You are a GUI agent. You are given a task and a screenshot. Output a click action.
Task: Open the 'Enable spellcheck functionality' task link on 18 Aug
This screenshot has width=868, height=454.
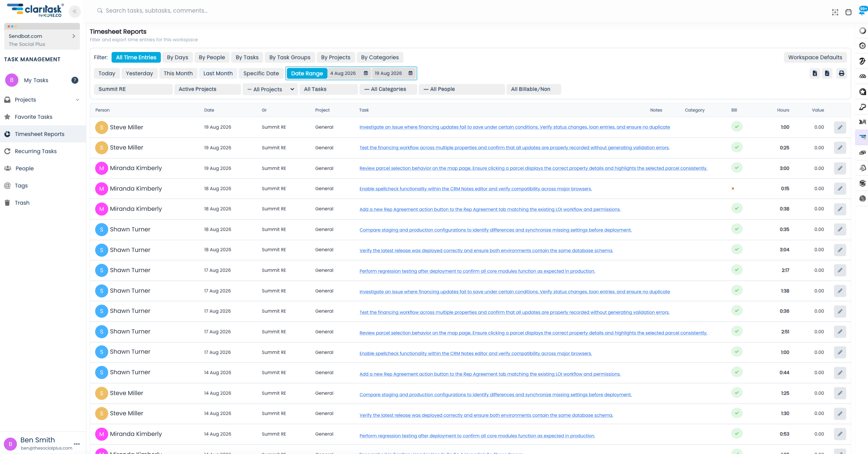[x=476, y=189]
